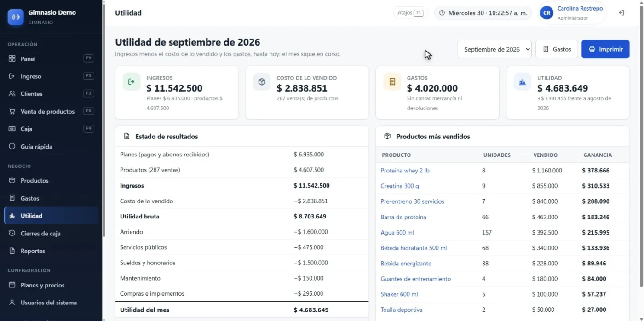Open the Septiembre de 2026 month dropdown
This screenshot has width=644, height=321.
click(x=494, y=49)
